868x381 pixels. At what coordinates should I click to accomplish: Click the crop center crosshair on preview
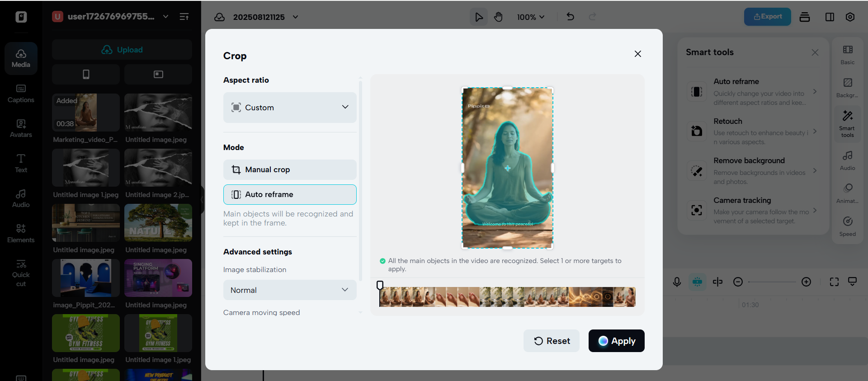[x=508, y=168]
